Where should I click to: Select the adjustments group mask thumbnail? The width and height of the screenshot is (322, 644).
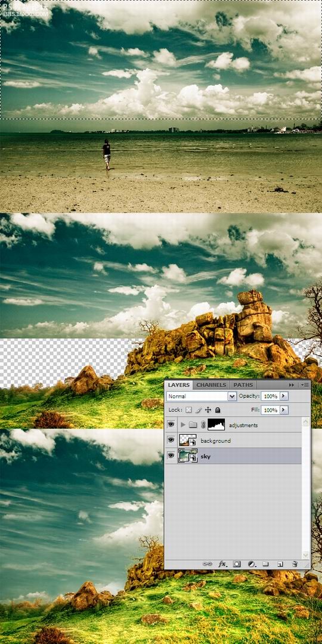pos(216,425)
